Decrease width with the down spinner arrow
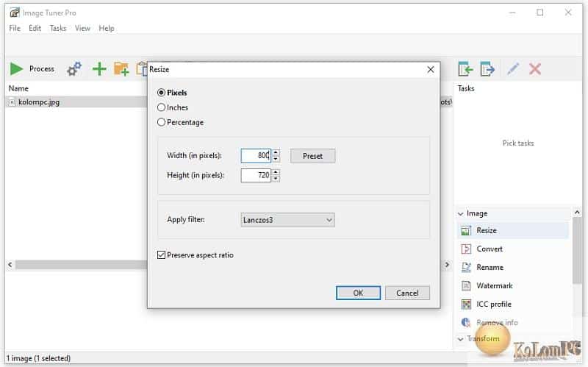588x367 pixels. (276, 159)
